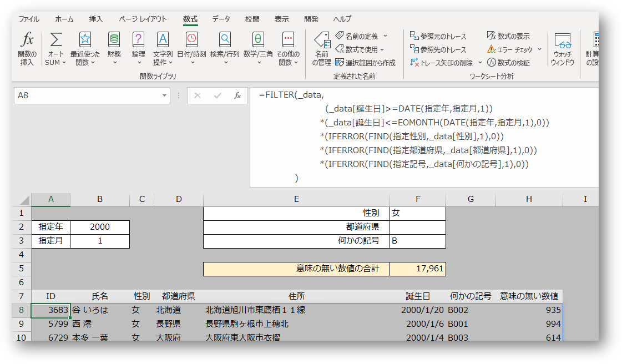Click 参照先のトレース
Image resolution: width=622 pixels, height=364 pixels.
pos(438,49)
